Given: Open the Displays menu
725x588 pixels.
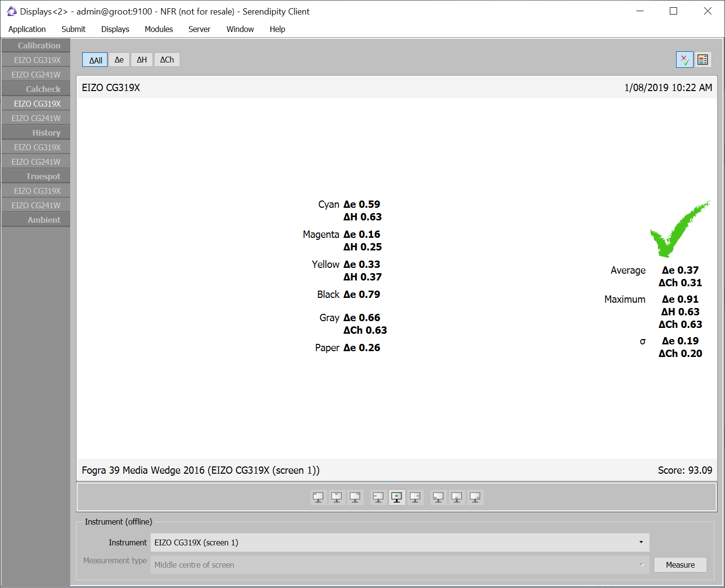Looking at the screenshot, I should pyautogui.click(x=115, y=29).
